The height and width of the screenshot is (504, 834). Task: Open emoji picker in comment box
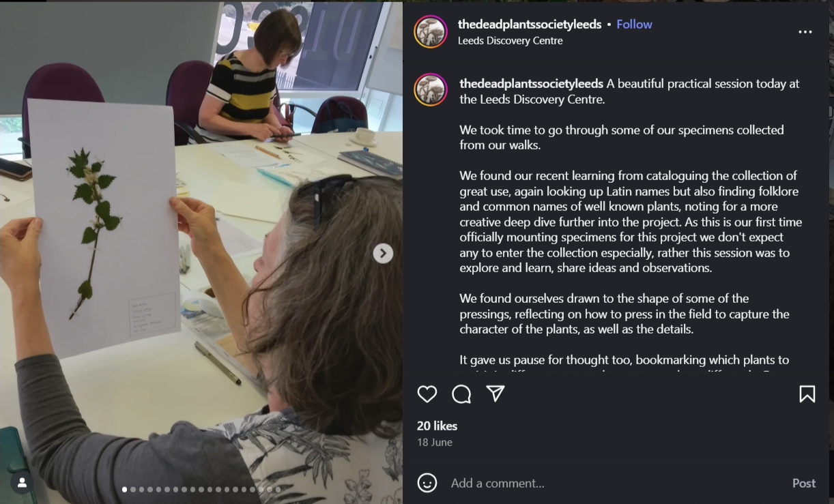[x=427, y=483]
